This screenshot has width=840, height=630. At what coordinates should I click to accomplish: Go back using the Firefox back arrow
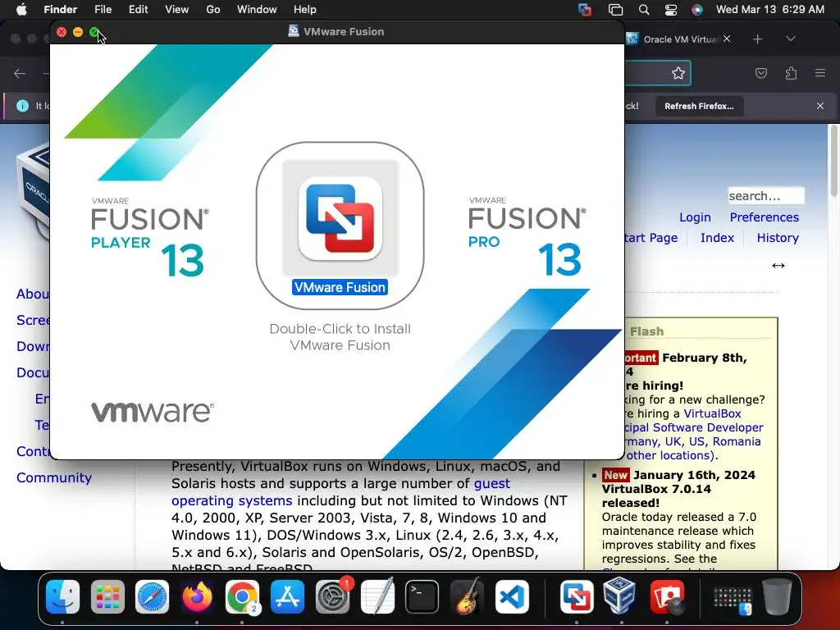click(x=20, y=73)
